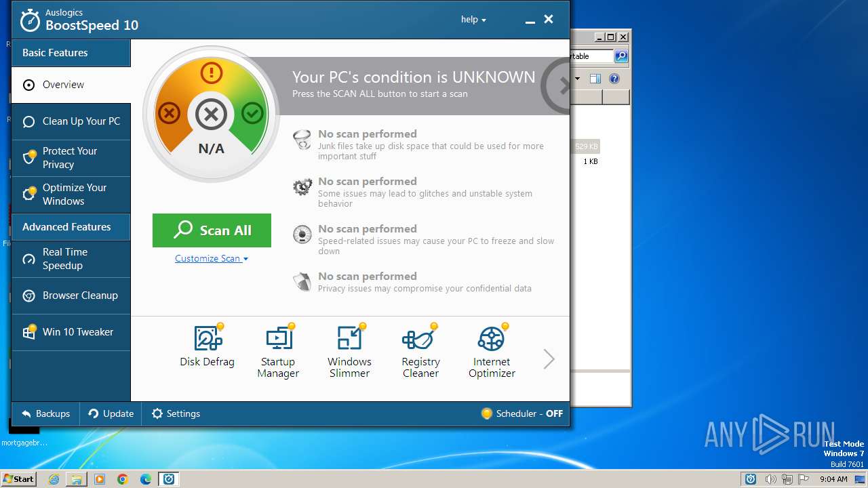Click BoostSpeed taskbar button
Image resolution: width=868 pixels, height=488 pixels.
(169, 479)
